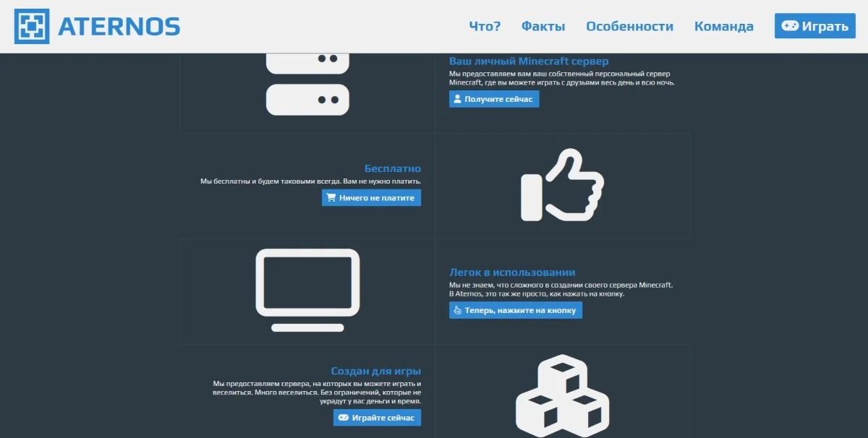The height and width of the screenshot is (438, 868).
Task: Click the large thumbs-up icon
Action: (x=563, y=185)
